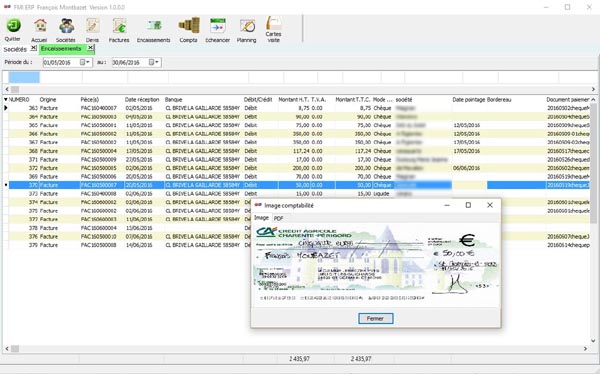Image resolution: width=600 pixels, height=374 pixels.
Task: Sort by NUMERO column header
Action: (19, 100)
